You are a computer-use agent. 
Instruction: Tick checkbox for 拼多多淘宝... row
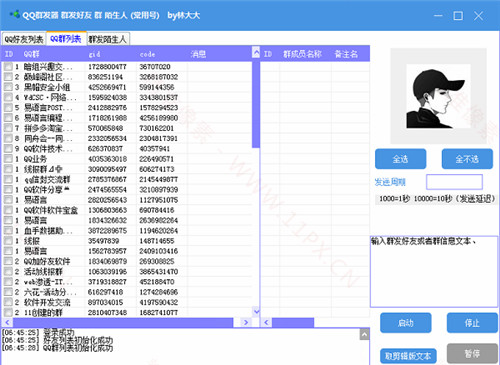[x=8, y=128]
